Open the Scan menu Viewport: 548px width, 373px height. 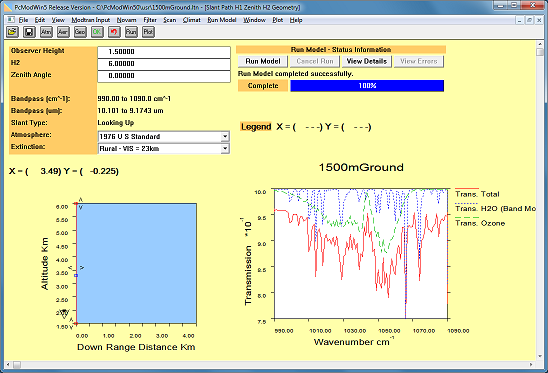(x=170, y=20)
